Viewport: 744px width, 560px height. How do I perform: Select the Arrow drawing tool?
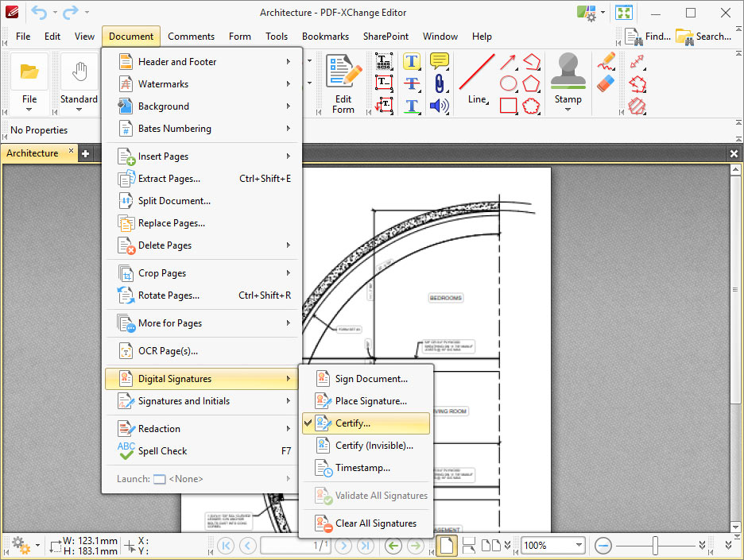click(x=508, y=62)
